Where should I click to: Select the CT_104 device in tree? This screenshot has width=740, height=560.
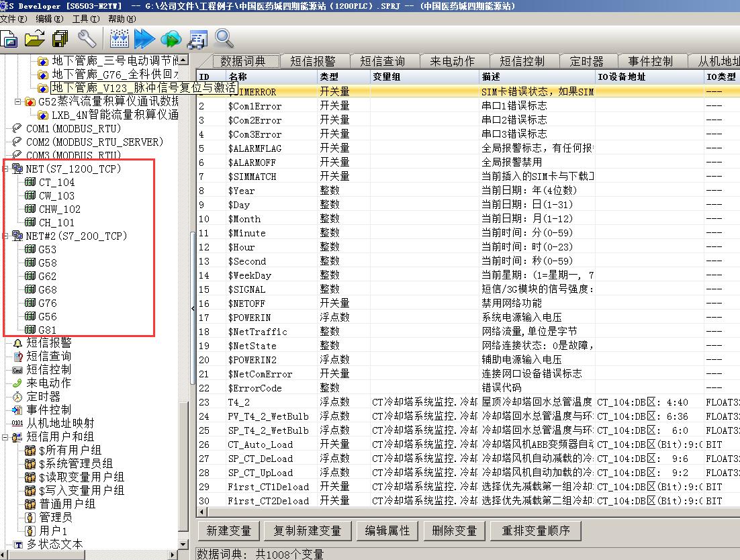coord(56,182)
